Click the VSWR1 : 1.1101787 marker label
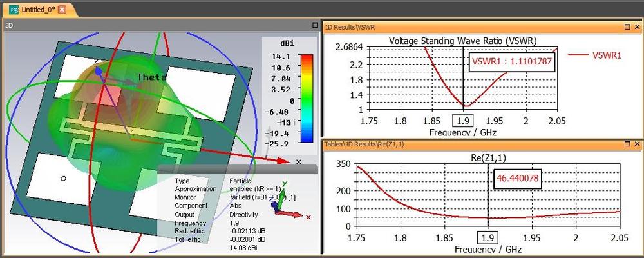Viewport: 644px width, 258px height. click(512, 62)
